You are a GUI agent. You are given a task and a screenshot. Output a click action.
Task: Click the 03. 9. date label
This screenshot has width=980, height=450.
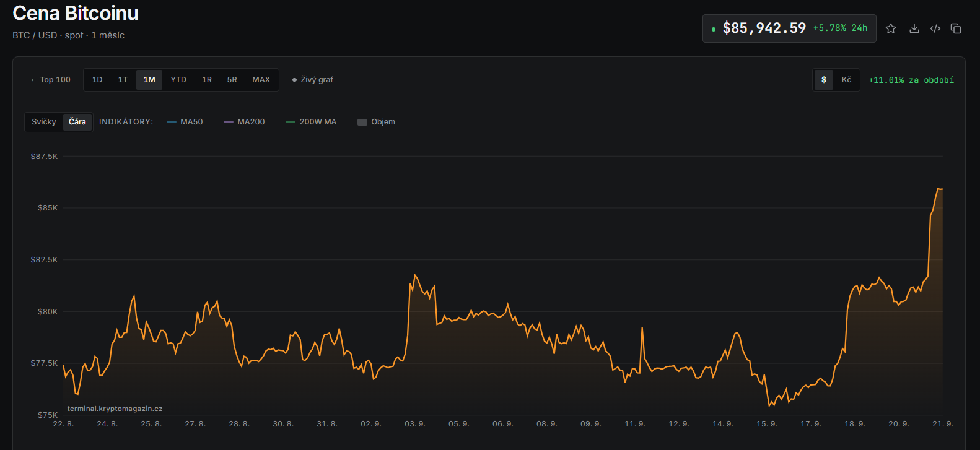(x=415, y=424)
